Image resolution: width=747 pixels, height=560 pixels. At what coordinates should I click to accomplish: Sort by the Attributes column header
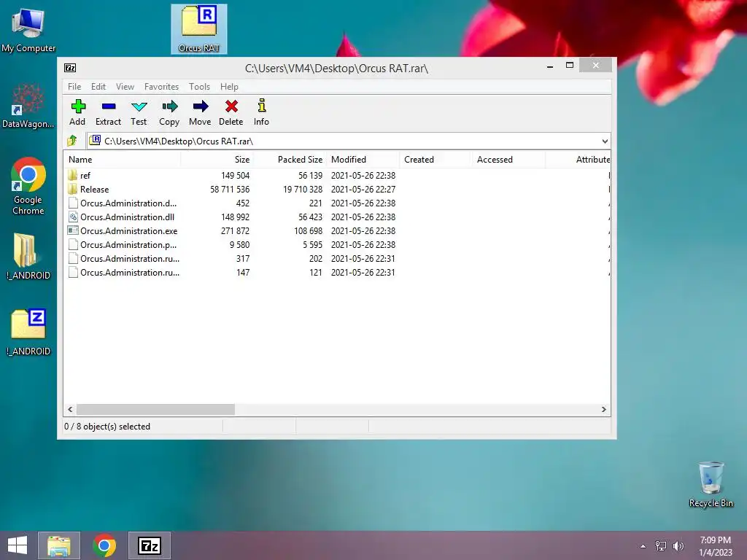click(578, 160)
